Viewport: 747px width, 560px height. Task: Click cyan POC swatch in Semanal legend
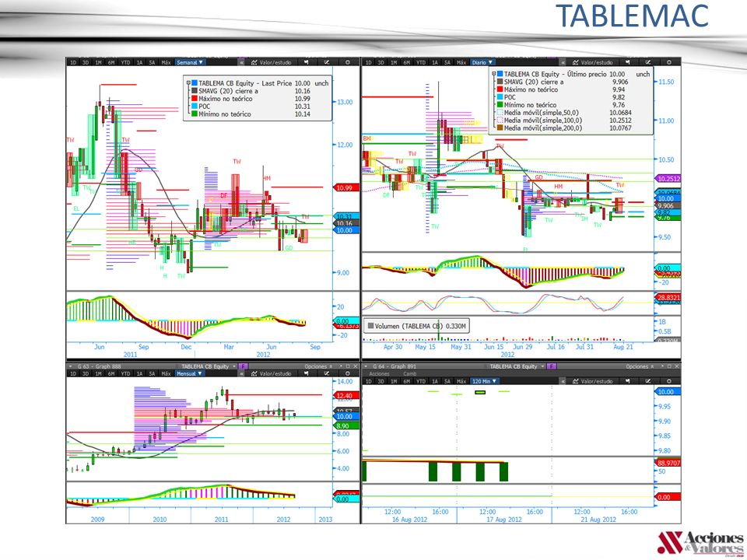click(195, 107)
